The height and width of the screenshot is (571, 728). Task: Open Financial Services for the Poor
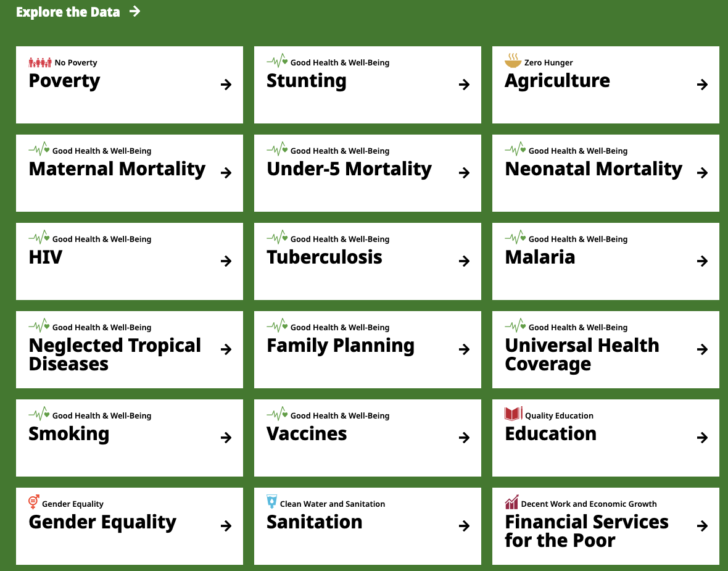coord(586,531)
